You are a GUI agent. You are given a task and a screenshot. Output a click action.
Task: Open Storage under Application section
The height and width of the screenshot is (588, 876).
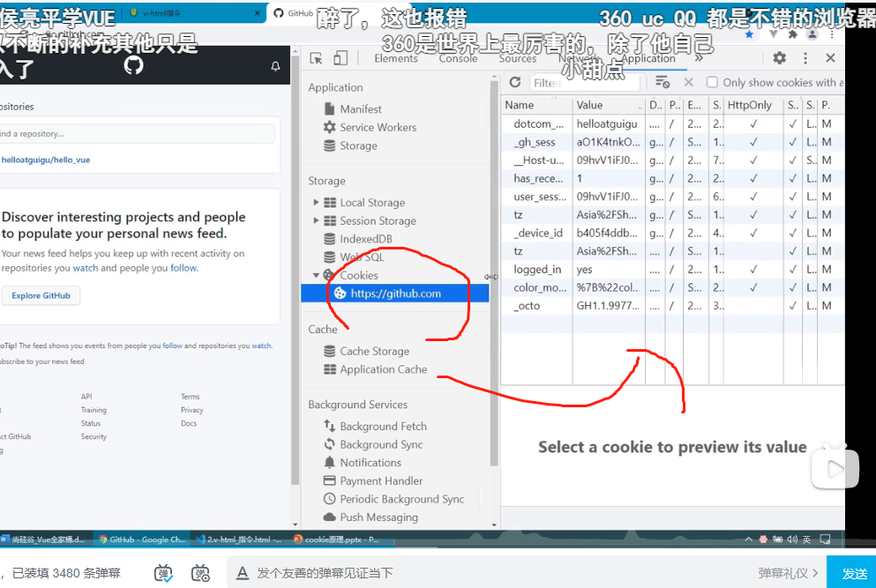click(x=350, y=145)
